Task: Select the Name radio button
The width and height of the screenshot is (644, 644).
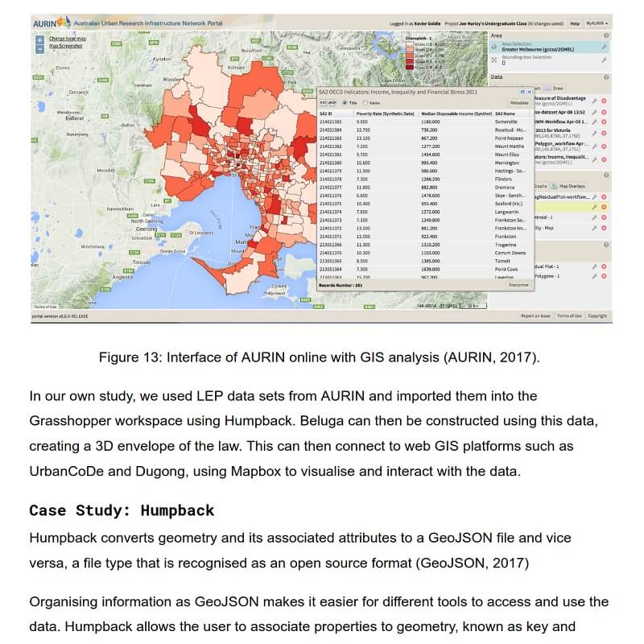Action: coord(365,103)
